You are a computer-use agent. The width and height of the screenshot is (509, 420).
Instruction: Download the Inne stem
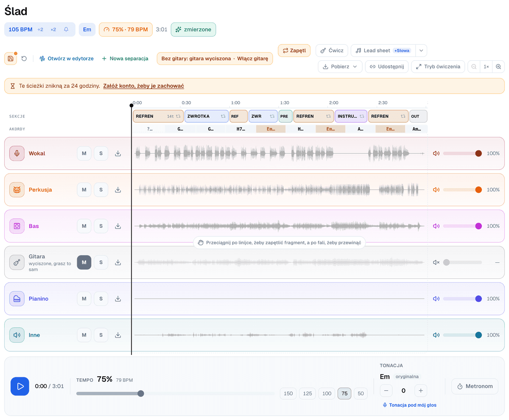118,335
